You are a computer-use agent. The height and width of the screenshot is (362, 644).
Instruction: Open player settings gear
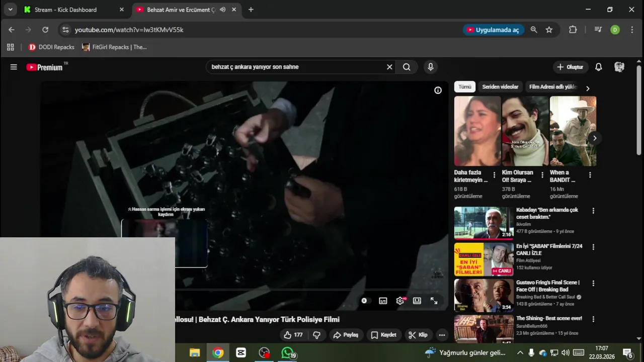(x=400, y=301)
